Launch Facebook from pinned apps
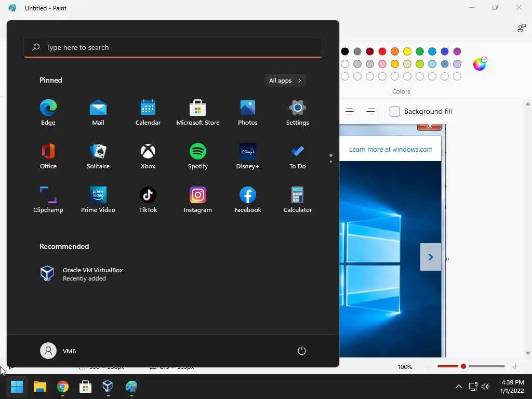 [248, 200]
